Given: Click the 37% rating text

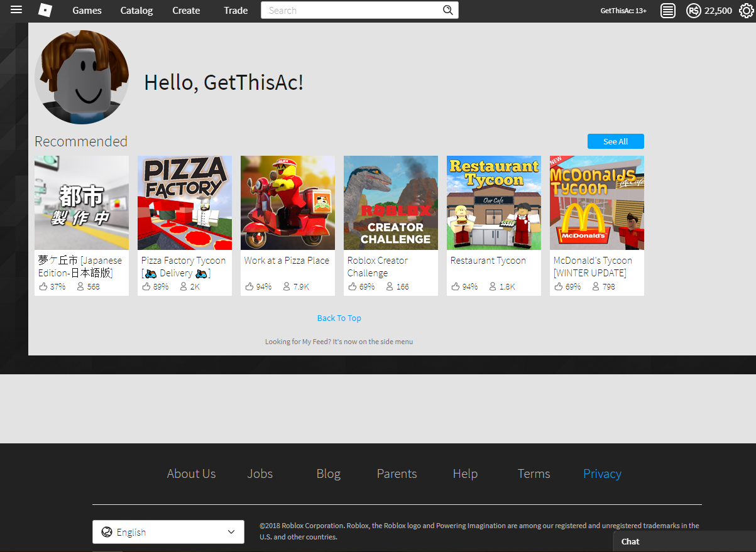Looking at the screenshot, I should 58,286.
